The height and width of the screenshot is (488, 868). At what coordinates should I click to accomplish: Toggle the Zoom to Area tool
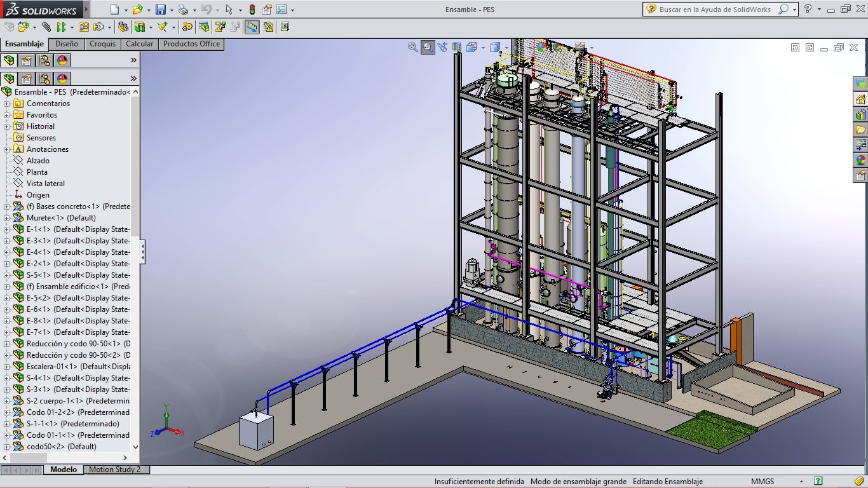428,47
